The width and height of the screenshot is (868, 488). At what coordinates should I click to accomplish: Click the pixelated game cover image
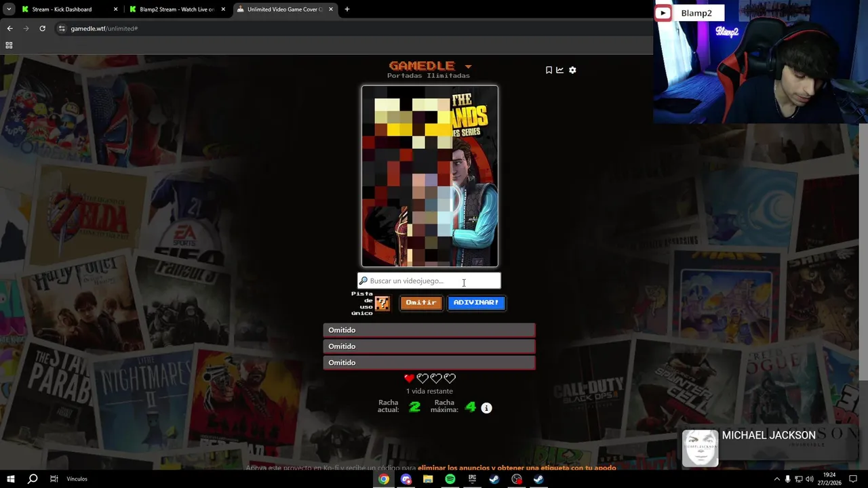[x=430, y=176]
